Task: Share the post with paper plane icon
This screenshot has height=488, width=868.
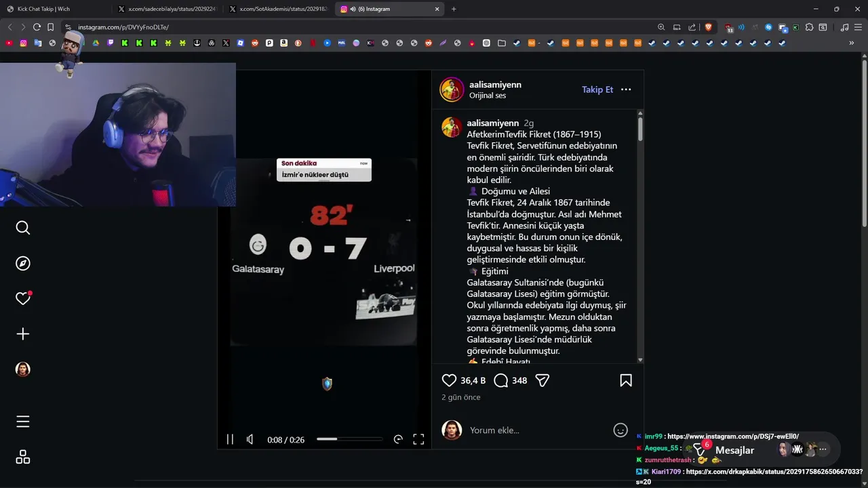Action: click(542, 380)
